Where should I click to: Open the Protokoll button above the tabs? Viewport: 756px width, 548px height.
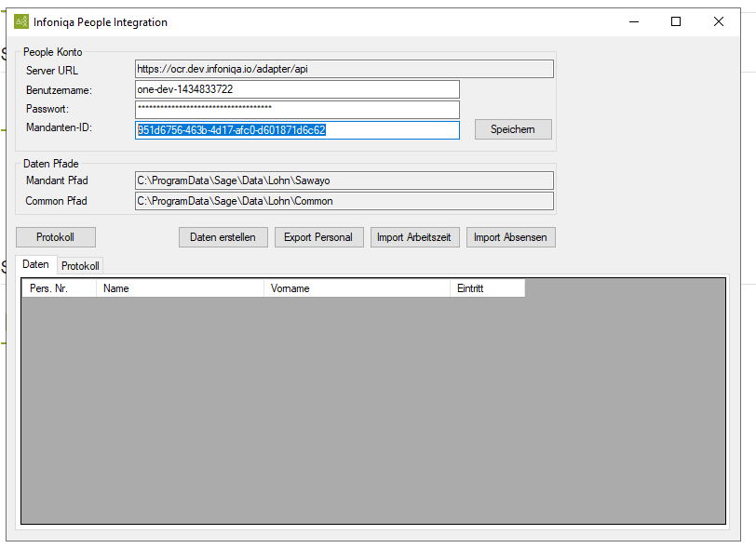pyautogui.click(x=56, y=237)
